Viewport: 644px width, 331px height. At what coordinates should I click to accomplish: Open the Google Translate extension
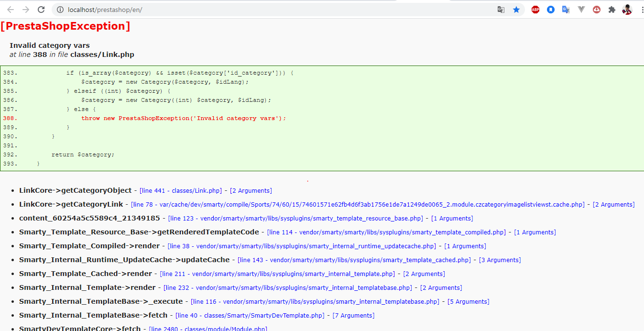[x=566, y=10]
